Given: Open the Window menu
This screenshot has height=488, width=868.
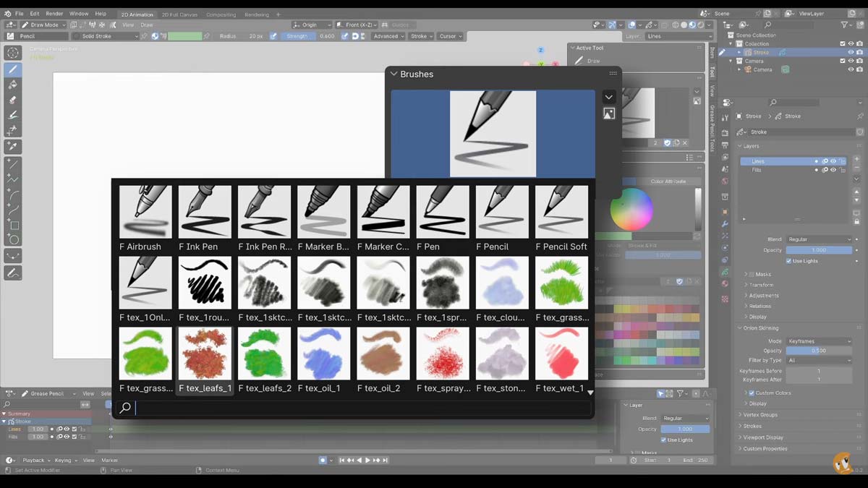Looking at the screenshot, I should pos(78,13).
